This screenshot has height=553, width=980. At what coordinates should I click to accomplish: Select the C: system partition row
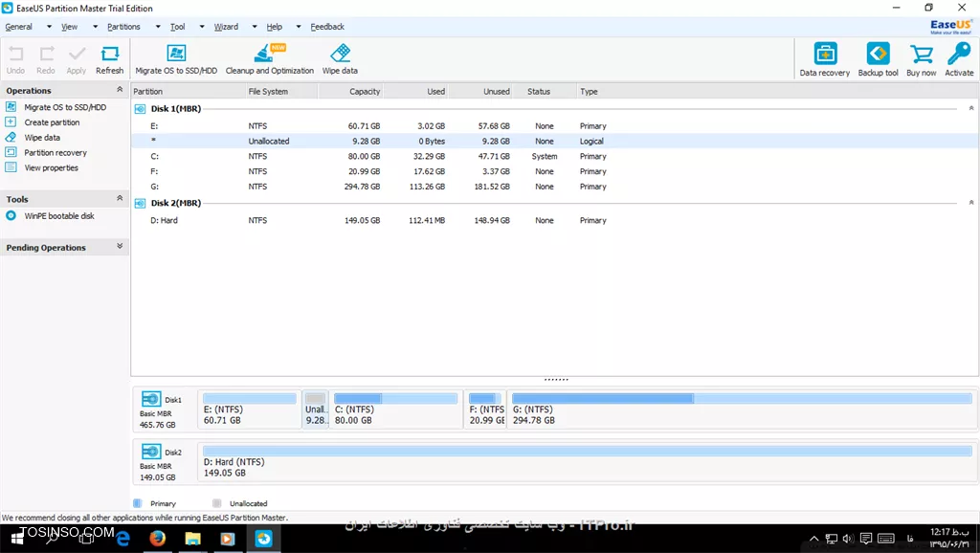point(553,156)
